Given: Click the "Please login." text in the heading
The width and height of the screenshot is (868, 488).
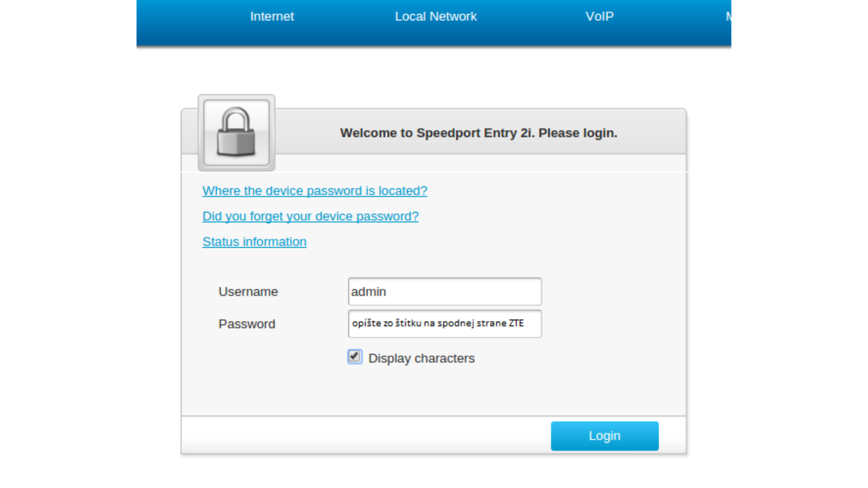Looking at the screenshot, I should (x=578, y=133).
